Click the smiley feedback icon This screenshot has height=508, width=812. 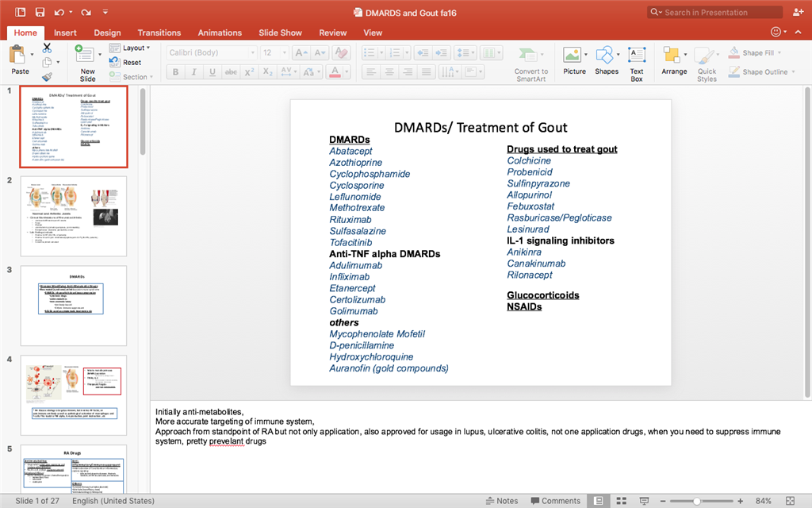pyautogui.click(x=776, y=32)
